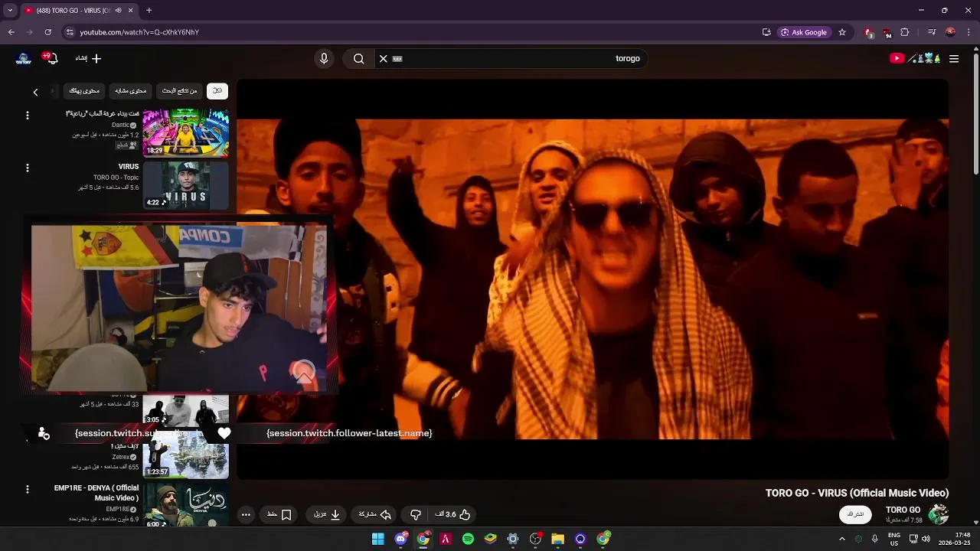Viewport: 980px width, 551px height.
Task: Open the YouTube hamburger guide menu
Action: 954,59
